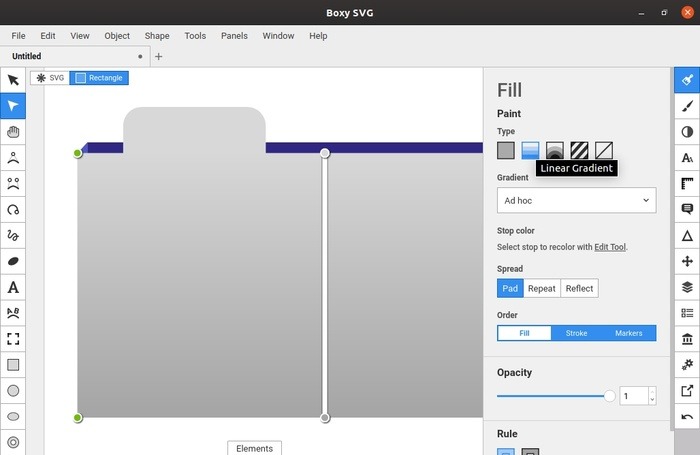Select the Ring shape tool
Image resolution: width=700 pixels, height=455 pixels.
13,442
